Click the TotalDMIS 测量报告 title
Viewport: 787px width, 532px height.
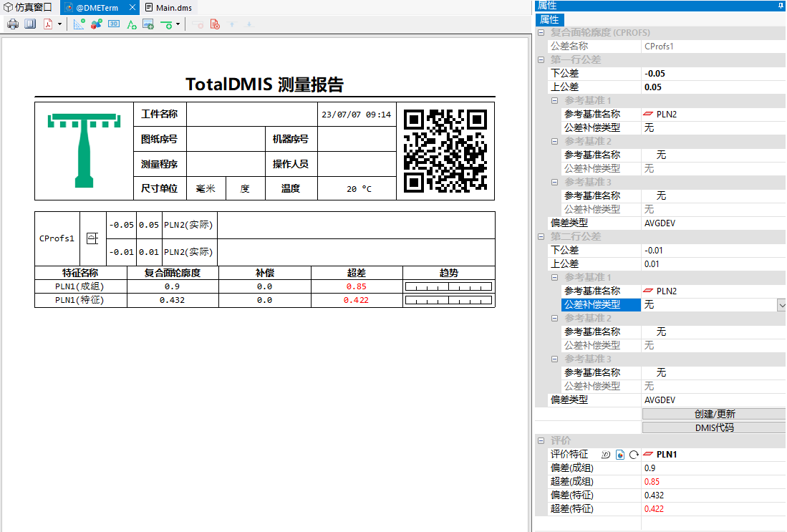pyautogui.click(x=264, y=84)
